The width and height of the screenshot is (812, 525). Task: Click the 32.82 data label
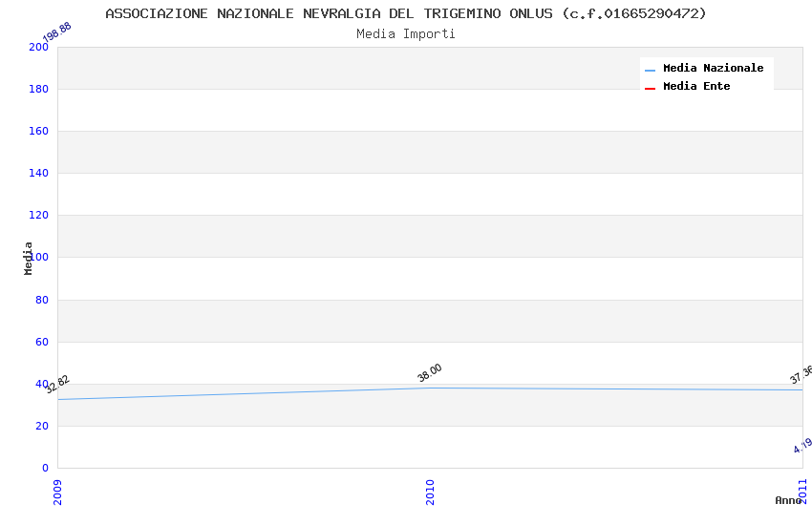click(57, 385)
